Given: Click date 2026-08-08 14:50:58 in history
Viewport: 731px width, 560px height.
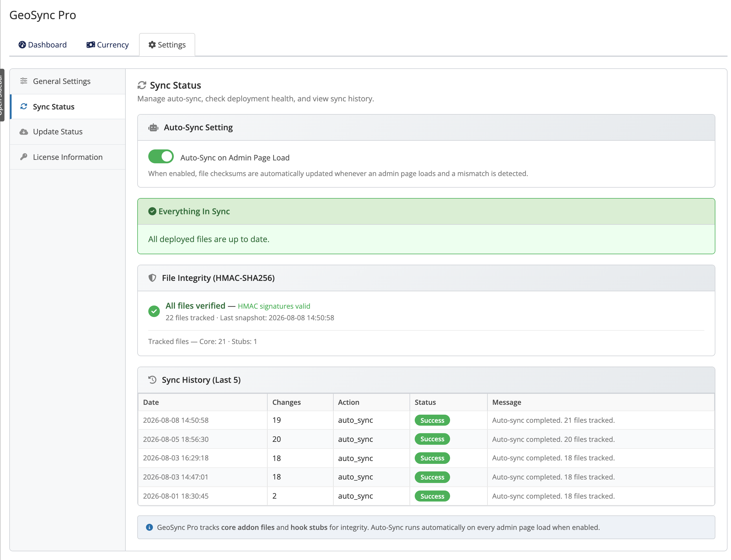Looking at the screenshot, I should 176,420.
